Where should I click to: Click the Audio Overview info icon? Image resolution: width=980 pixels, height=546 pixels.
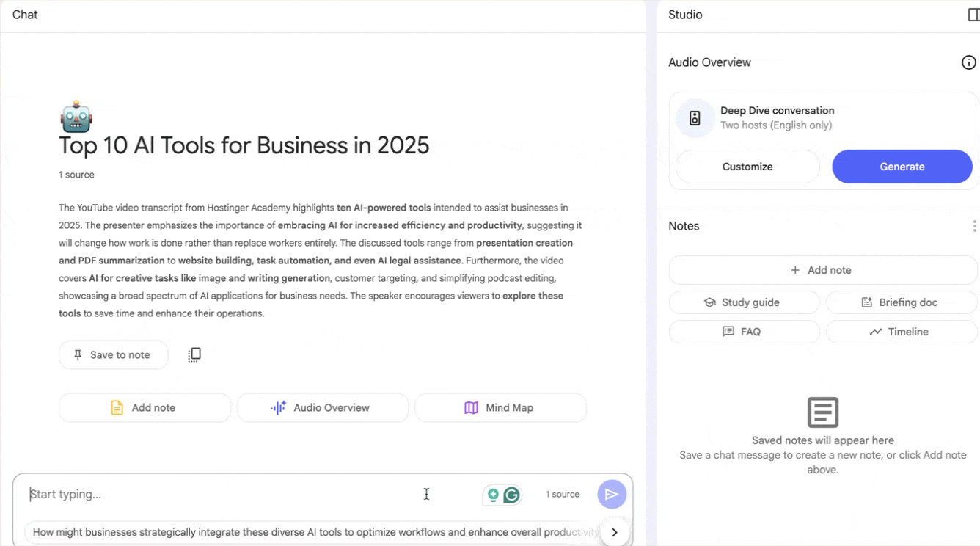click(x=969, y=62)
